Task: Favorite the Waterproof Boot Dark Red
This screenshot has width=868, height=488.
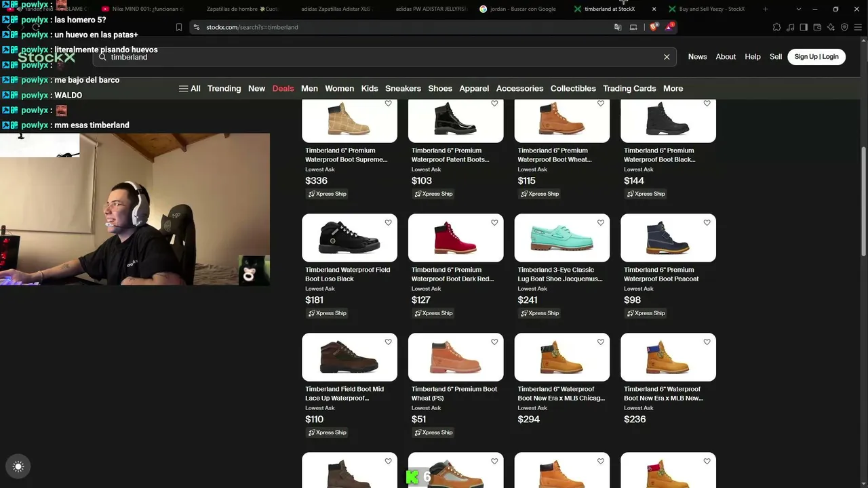Action: coord(494,222)
